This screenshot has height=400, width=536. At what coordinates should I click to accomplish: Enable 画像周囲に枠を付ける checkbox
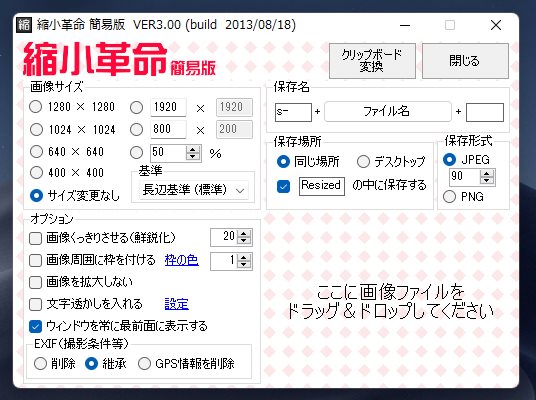pos(35,261)
